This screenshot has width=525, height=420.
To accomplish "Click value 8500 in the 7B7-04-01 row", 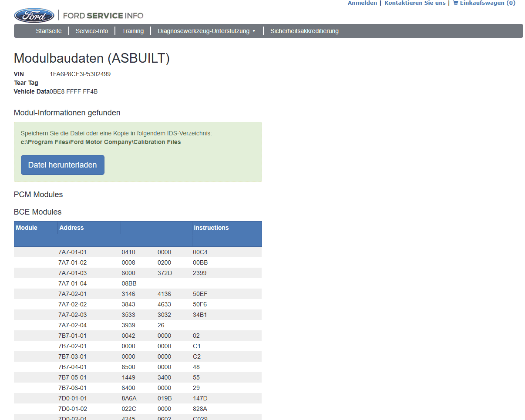I will pos(128,367).
